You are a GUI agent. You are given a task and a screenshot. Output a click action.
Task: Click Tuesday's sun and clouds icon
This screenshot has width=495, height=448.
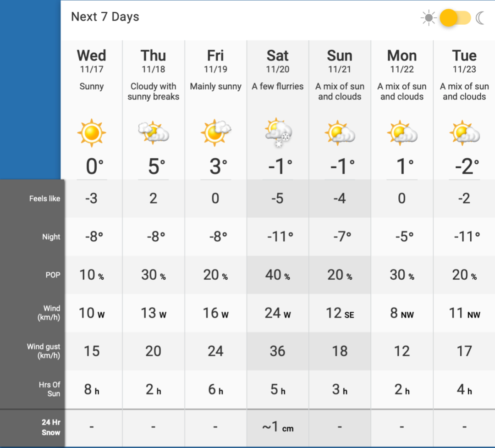464,133
